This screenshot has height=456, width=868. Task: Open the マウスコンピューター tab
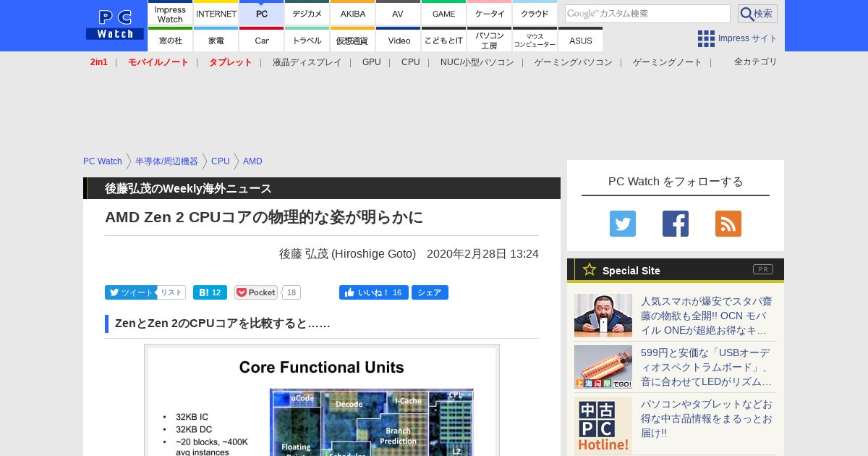click(535, 40)
